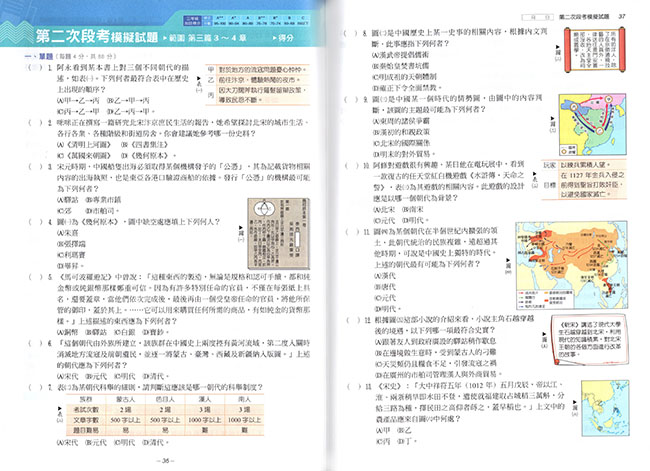The image size is (650, 471).
Task: Click row 丙 in the table beside question 1
Action: (258, 95)
